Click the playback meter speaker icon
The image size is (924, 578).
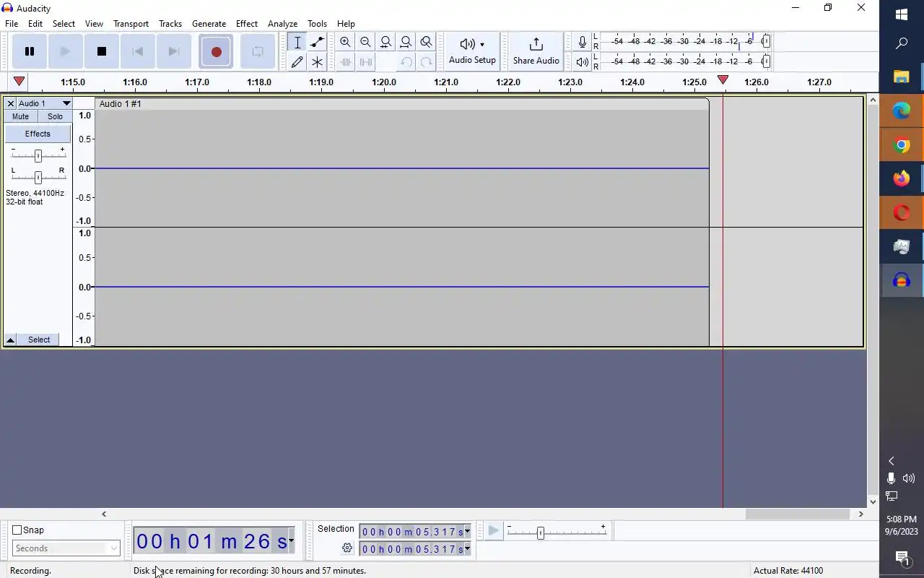(583, 62)
